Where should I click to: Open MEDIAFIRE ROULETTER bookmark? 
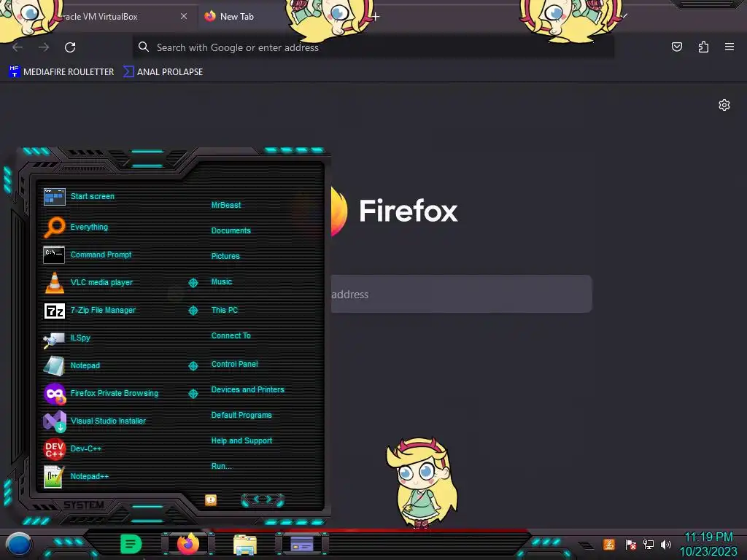click(x=61, y=72)
